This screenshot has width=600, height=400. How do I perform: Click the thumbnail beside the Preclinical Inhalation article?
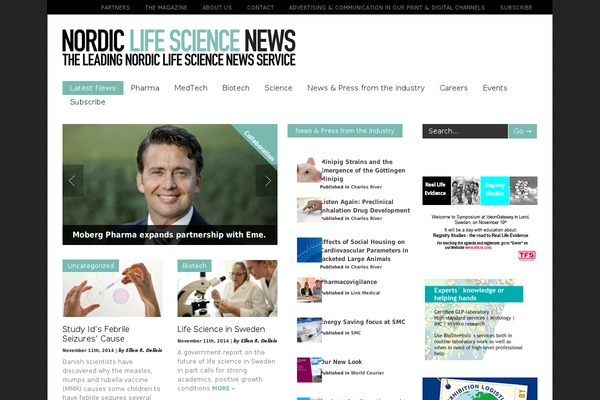pos(309,210)
